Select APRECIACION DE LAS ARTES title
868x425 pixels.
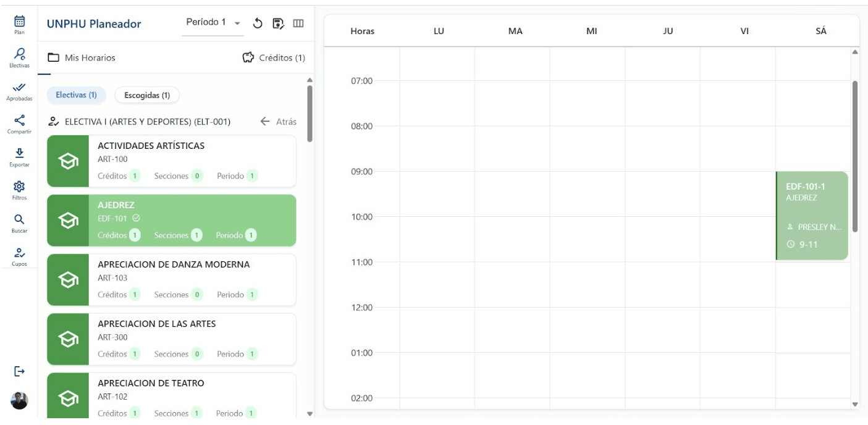pos(157,324)
